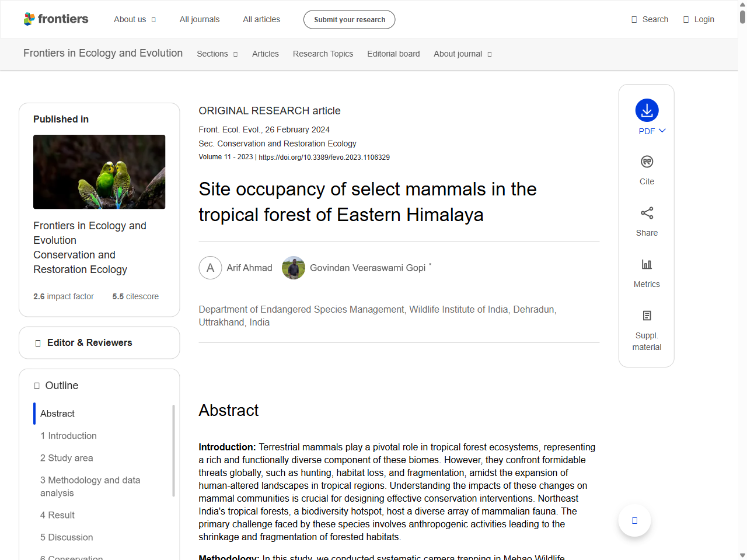747x560 pixels.
Task: View article Metrics
Action: pyautogui.click(x=646, y=272)
